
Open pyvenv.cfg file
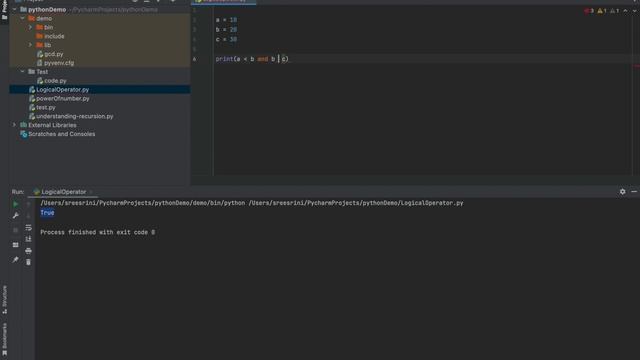[x=55, y=63]
